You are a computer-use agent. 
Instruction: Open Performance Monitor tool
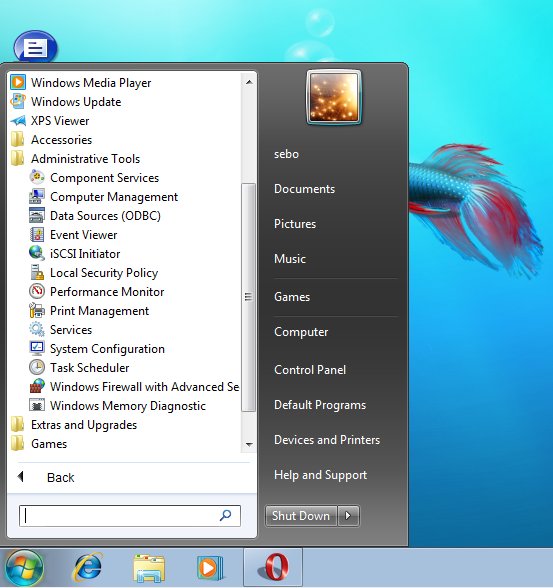[x=96, y=292]
